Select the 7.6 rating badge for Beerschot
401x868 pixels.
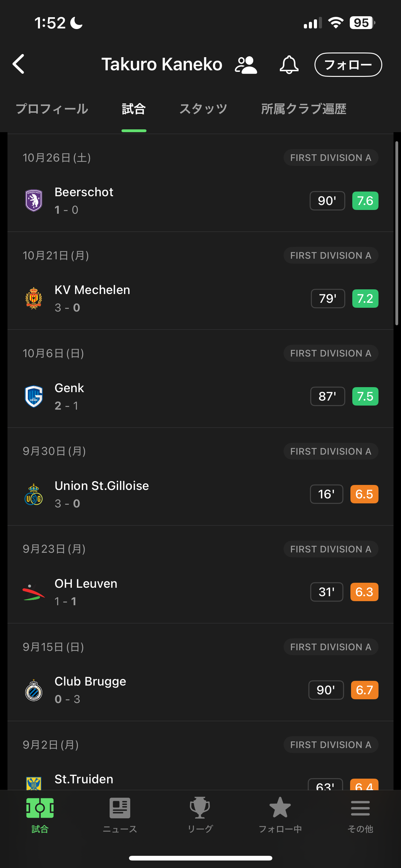(x=365, y=201)
